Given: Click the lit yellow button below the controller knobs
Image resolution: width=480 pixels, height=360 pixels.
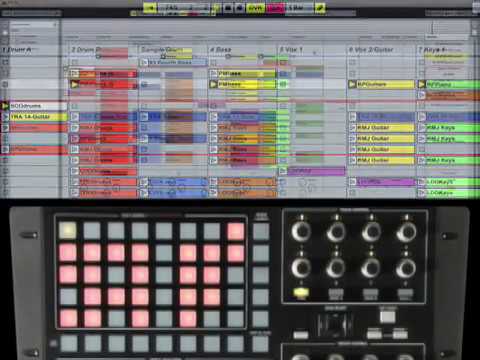Looking at the screenshot, I should (x=301, y=293).
